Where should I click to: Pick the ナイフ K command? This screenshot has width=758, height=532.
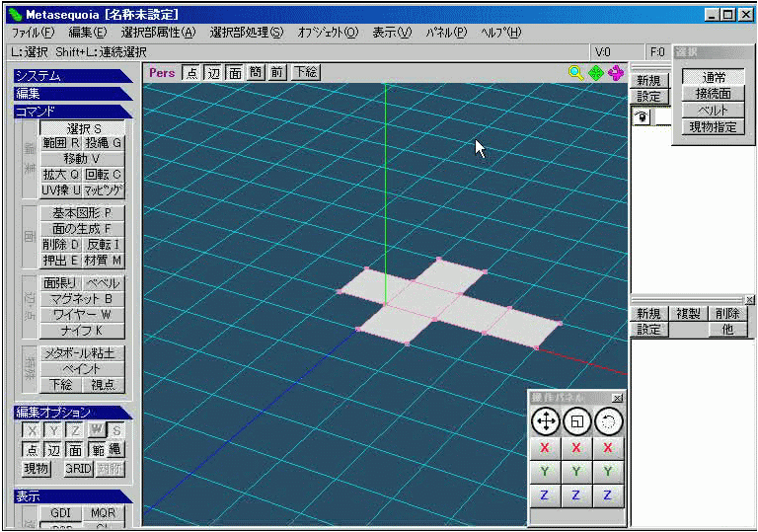82,331
